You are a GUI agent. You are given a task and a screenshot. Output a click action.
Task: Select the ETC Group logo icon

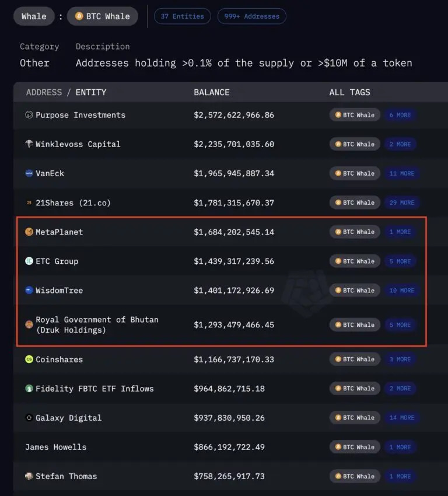29,261
